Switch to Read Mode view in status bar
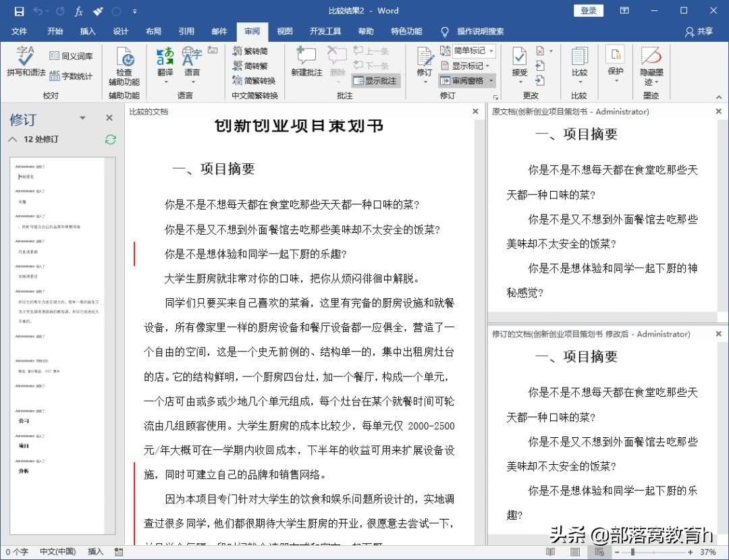This screenshot has height=560, width=729. coord(551,552)
